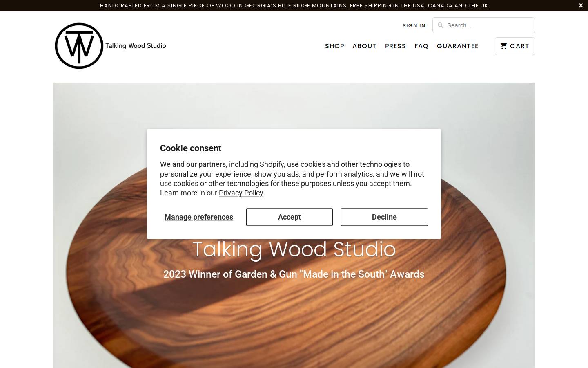The height and width of the screenshot is (368, 588).
Task: Click Manage preferences in cookie dialog
Action: [199, 217]
